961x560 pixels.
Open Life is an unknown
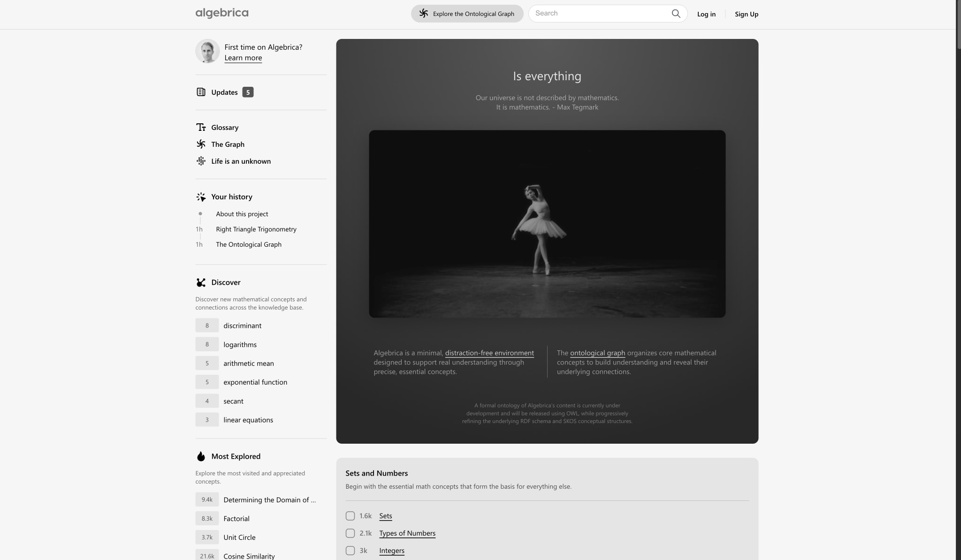coord(241,161)
